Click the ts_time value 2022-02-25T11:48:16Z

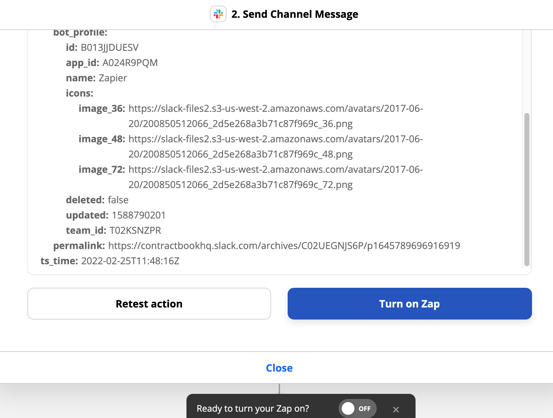pyautogui.click(x=130, y=261)
